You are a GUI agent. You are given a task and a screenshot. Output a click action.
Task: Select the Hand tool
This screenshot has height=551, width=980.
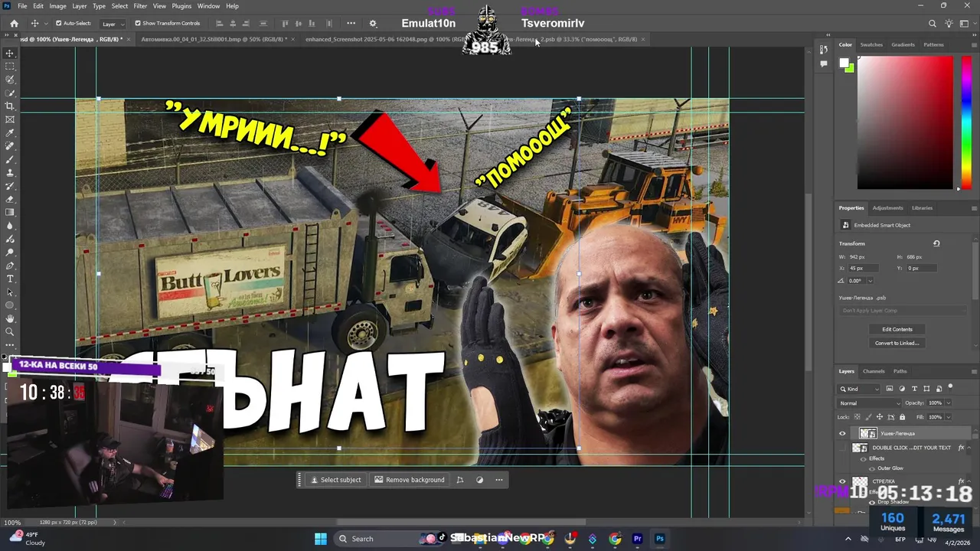(x=10, y=318)
